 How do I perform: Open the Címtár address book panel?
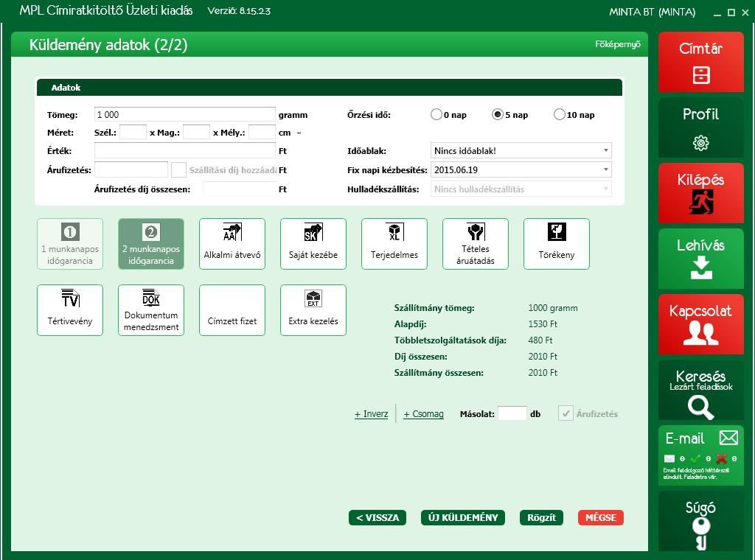[700, 62]
